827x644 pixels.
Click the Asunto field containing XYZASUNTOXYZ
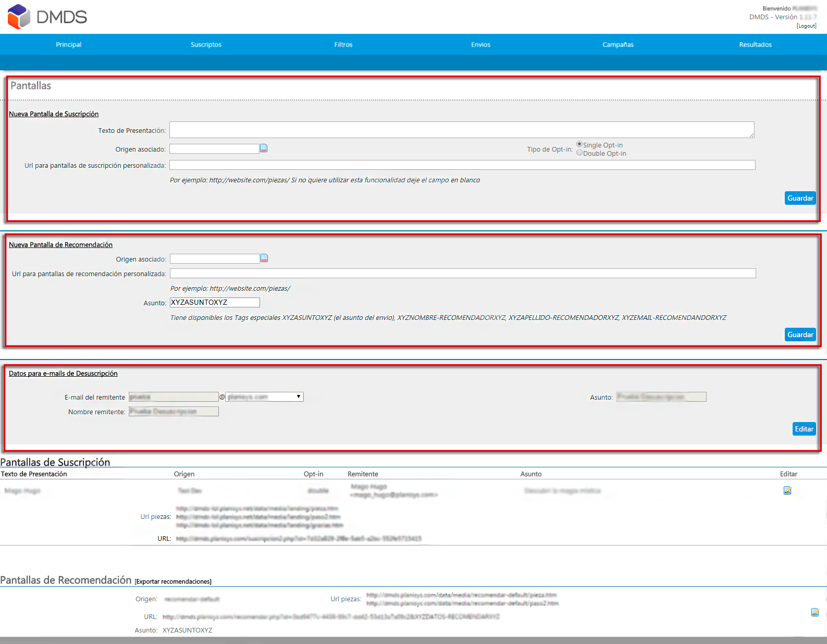click(x=215, y=303)
